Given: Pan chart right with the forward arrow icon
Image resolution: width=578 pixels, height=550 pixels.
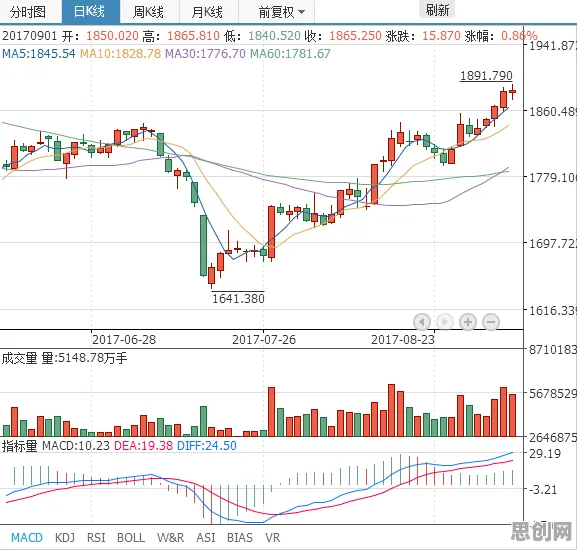Looking at the screenshot, I should coord(445,322).
